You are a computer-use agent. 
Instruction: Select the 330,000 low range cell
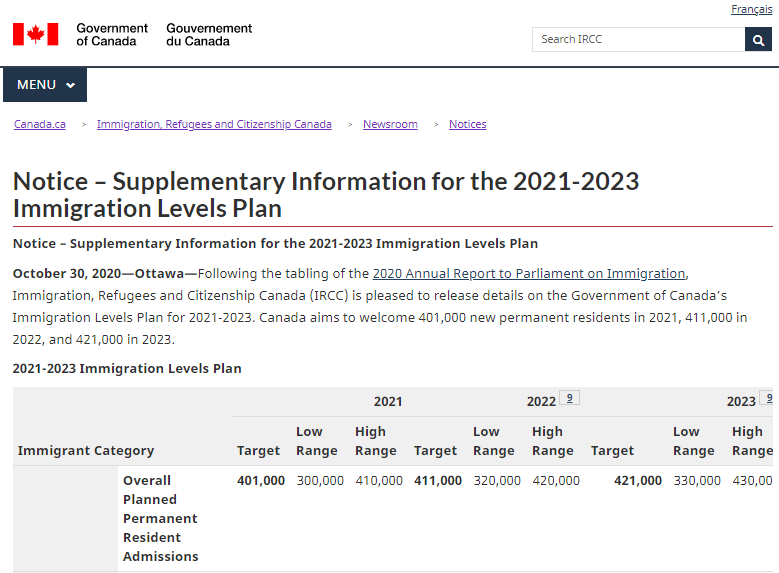[697, 481]
